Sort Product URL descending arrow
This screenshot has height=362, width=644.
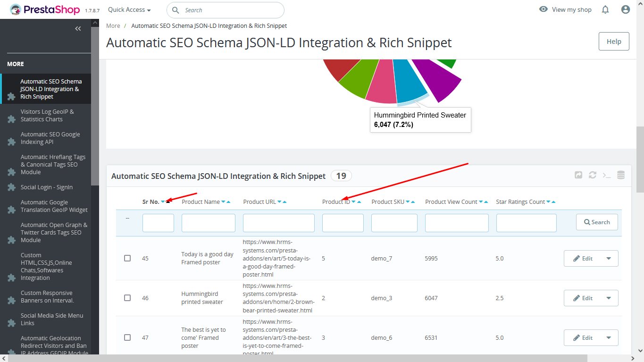click(280, 202)
